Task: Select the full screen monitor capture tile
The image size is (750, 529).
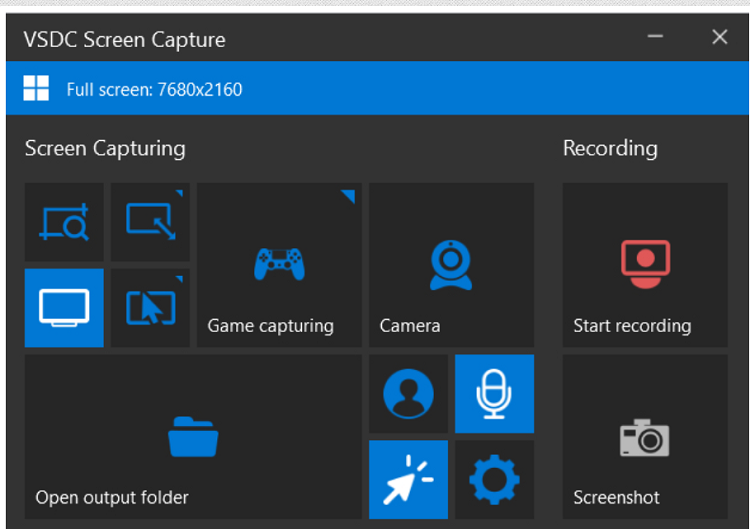Action: [64, 308]
